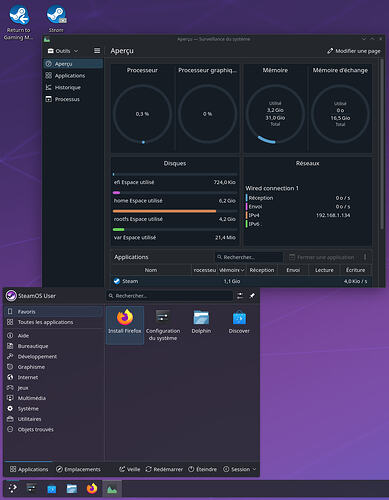Image resolution: width=389 pixels, height=500 pixels.
Task: Launch Configuration du système favorite
Action: pyautogui.click(x=163, y=325)
